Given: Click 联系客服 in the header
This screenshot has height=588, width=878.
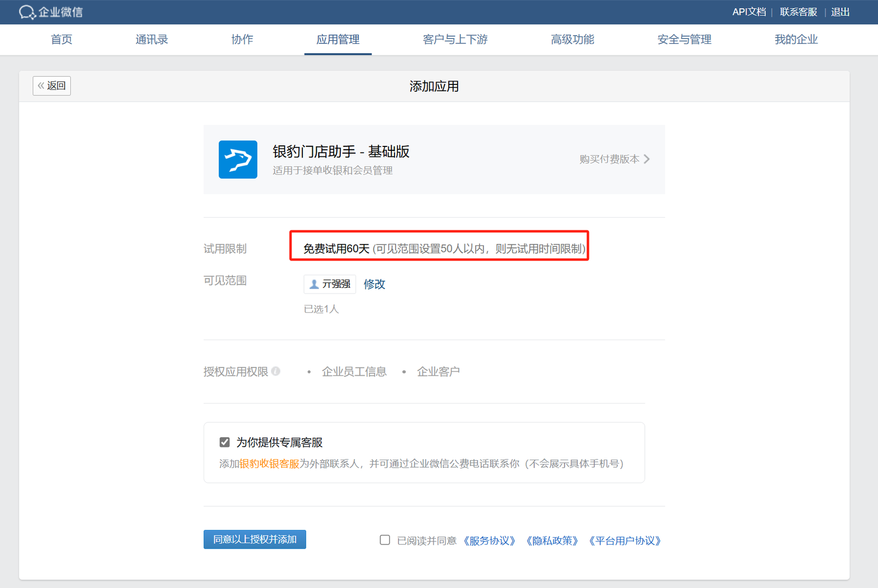Looking at the screenshot, I should (x=798, y=12).
